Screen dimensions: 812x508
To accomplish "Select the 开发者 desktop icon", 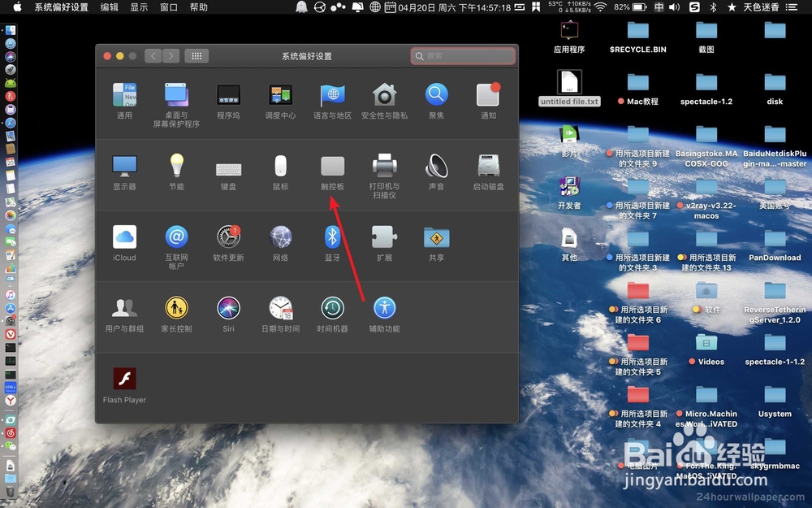I will click(x=569, y=193).
